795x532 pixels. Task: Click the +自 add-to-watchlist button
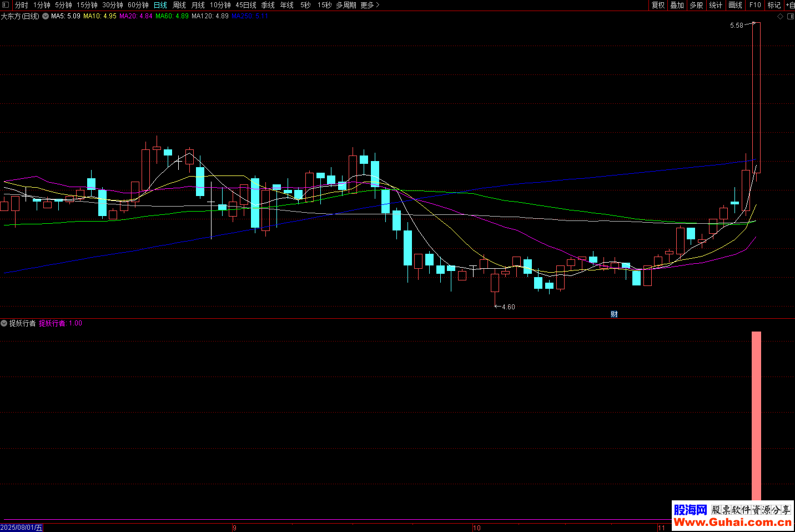[789, 5]
